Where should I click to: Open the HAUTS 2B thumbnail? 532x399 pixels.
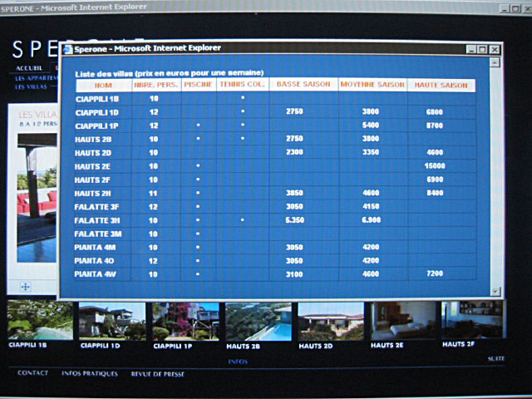coord(259,322)
